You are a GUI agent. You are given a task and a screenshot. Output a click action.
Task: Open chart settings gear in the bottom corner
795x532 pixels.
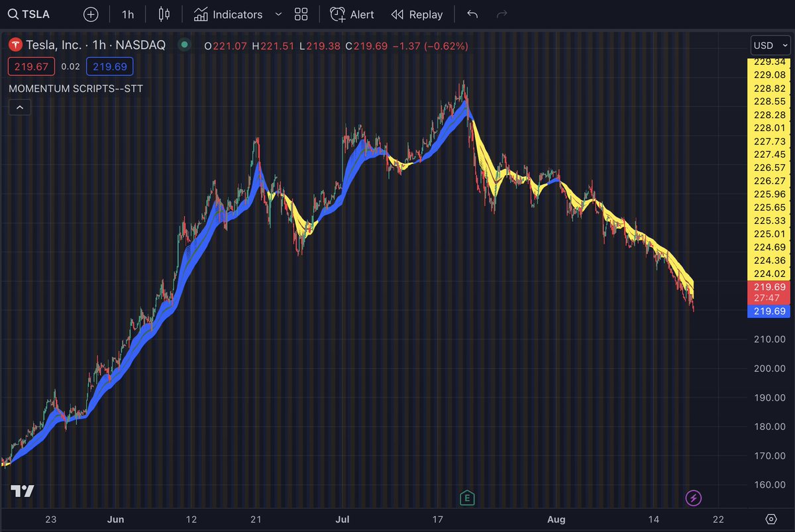click(770, 519)
